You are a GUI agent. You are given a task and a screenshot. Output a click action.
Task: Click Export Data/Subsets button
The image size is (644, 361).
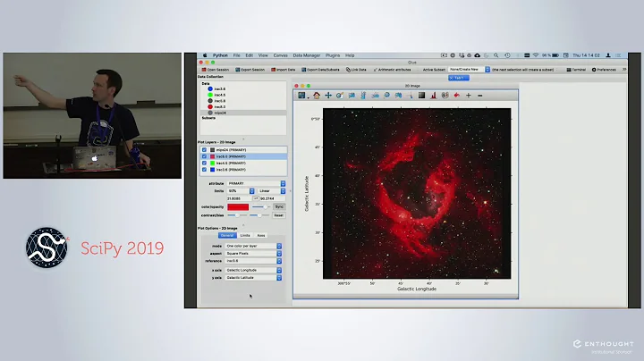pyautogui.click(x=321, y=70)
